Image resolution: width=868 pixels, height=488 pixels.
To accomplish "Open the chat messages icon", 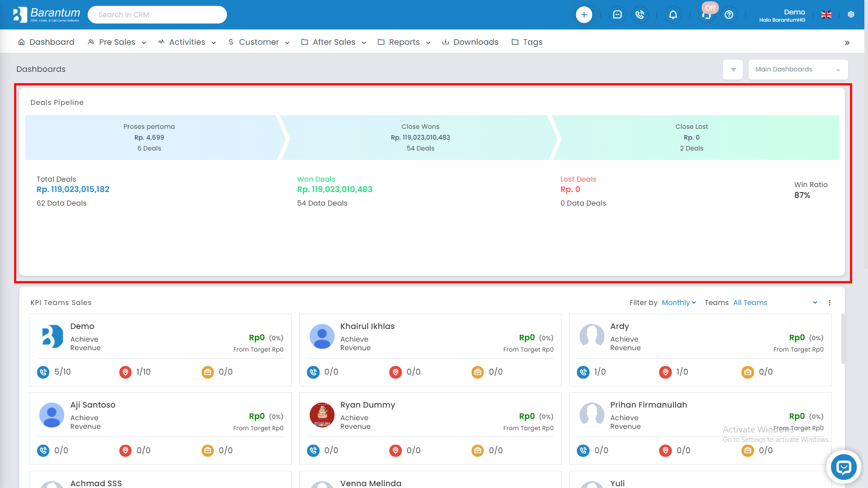I will tap(617, 15).
